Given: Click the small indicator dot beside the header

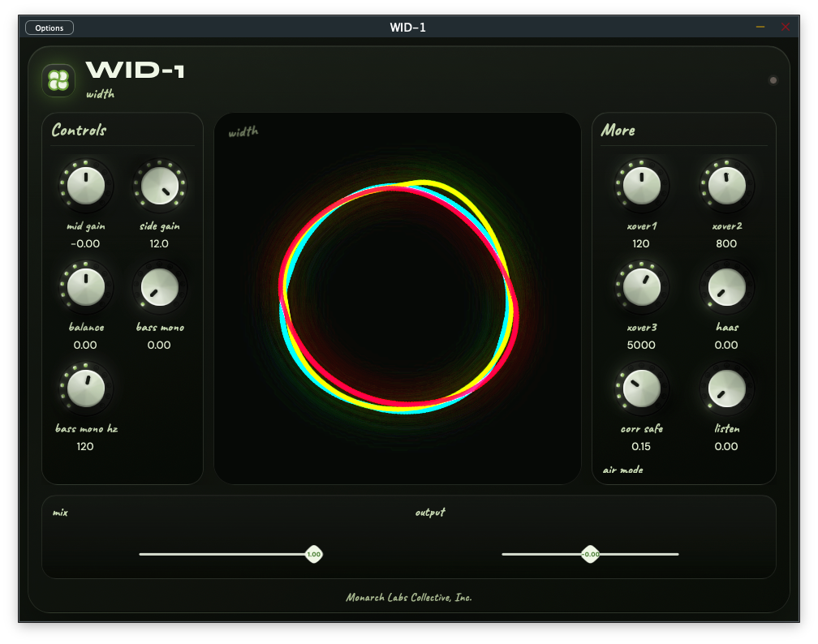Looking at the screenshot, I should pos(773,80).
